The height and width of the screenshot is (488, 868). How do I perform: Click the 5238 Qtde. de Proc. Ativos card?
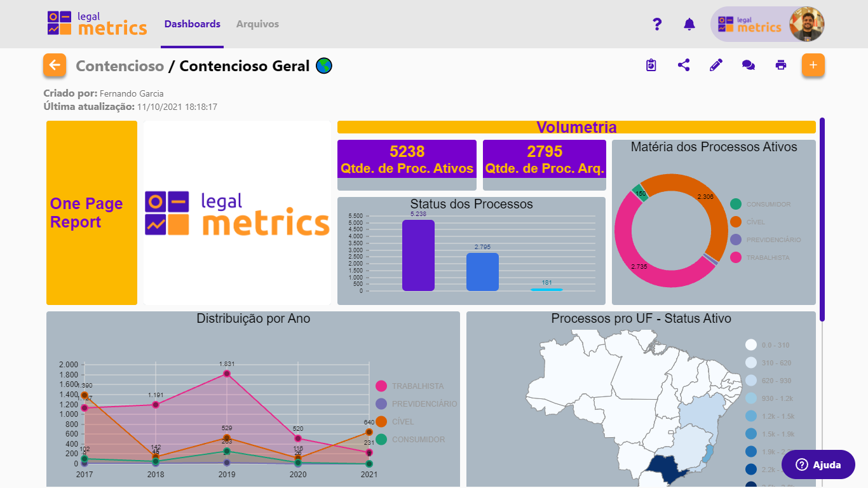[x=407, y=165]
